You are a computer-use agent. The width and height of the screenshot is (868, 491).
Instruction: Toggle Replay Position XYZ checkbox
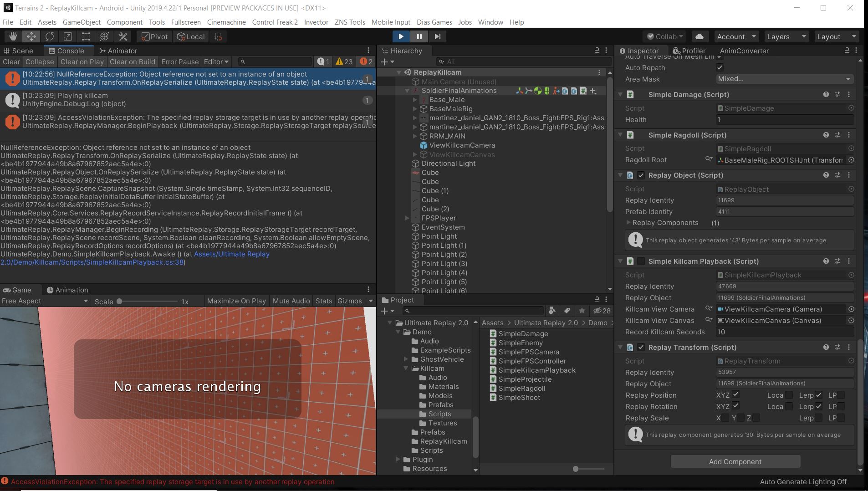pos(736,395)
